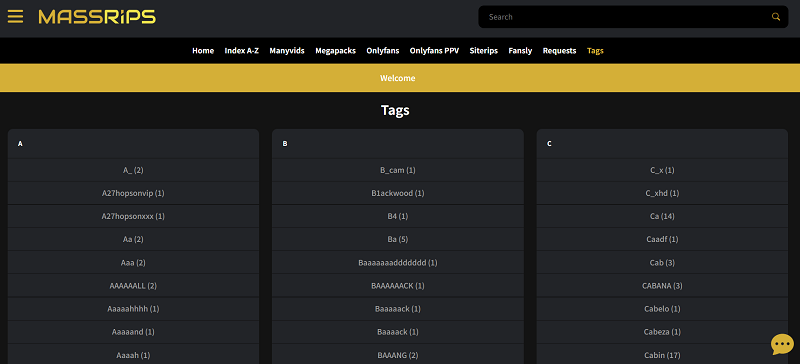800x364 pixels.
Task: Open the Requests menu item
Action: tap(559, 51)
